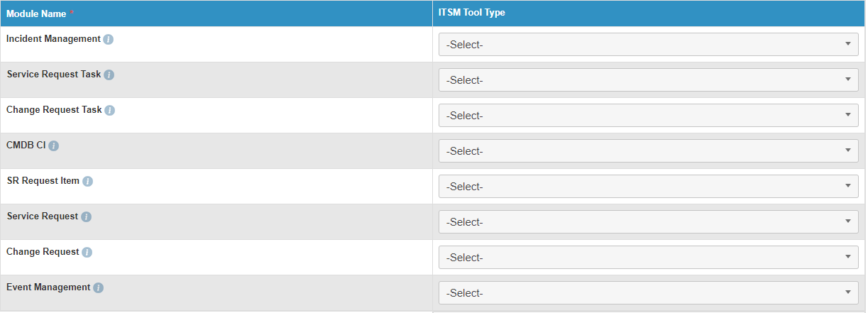Click info icon beside SR Request Item
The width and height of the screenshot is (868, 313).
tap(88, 181)
